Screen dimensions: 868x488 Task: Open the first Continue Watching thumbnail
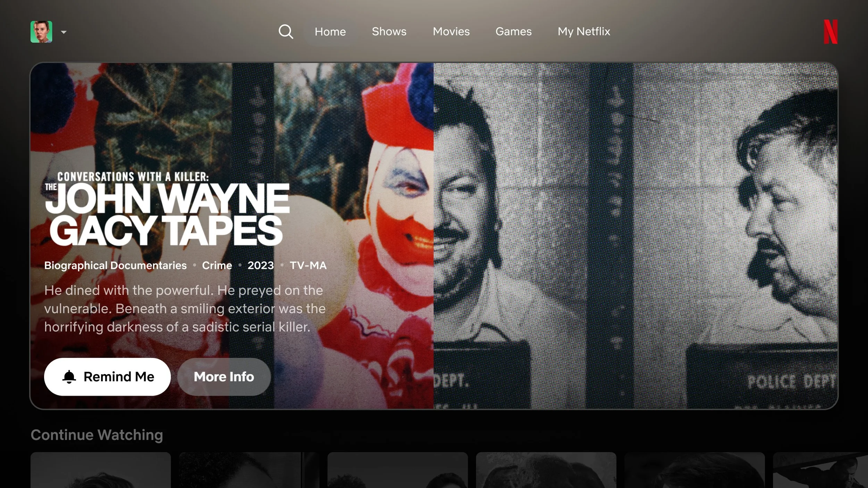[x=101, y=470]
